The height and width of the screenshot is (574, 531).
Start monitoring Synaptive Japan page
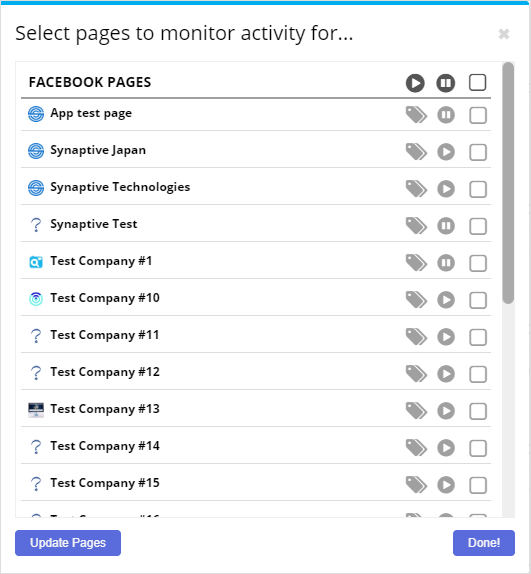tap(446, 152)
